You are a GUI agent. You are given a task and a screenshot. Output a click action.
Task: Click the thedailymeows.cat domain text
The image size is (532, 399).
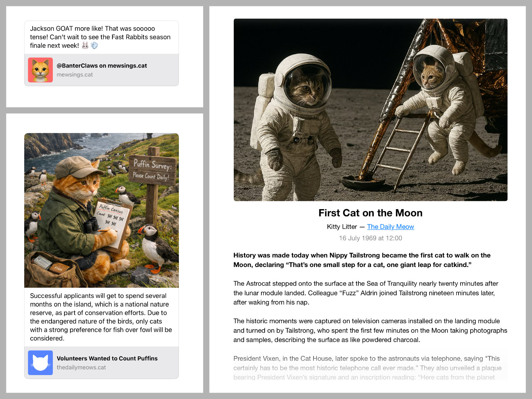click(x=81, y=367)
